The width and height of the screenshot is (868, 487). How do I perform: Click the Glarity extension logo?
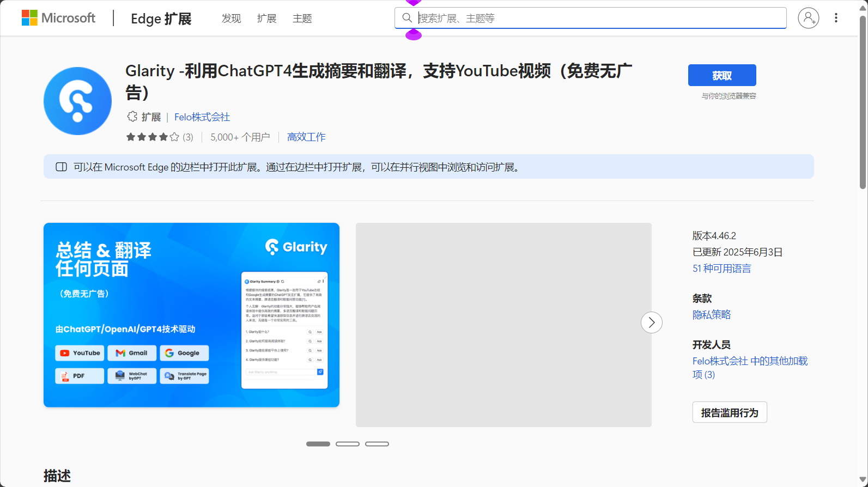click(77, 101)
